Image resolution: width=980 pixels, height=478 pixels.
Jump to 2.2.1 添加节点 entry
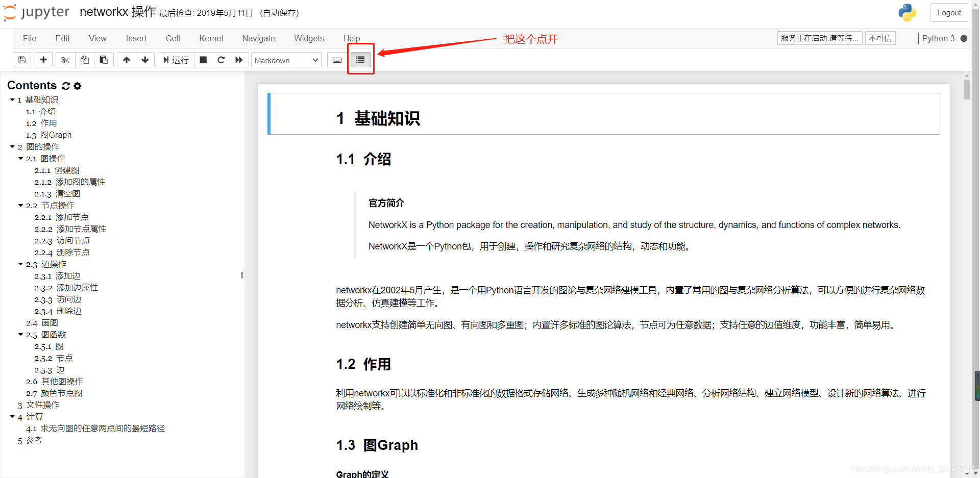pyautogui.click(x=61, y=217)
